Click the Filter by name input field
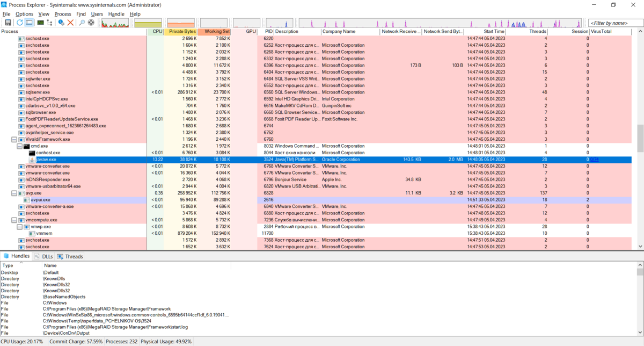Screen dimensions: 644x346 pyautogui.click(x=615, y=23)
